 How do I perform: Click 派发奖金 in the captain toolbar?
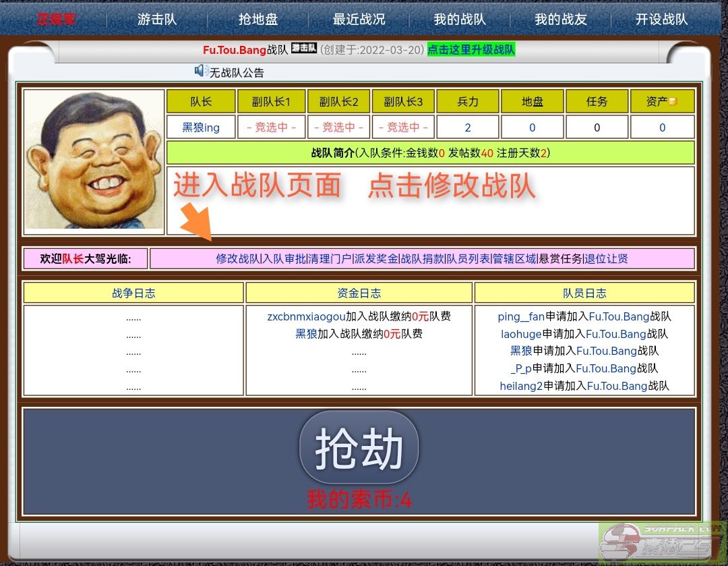(x=375, y=258)
